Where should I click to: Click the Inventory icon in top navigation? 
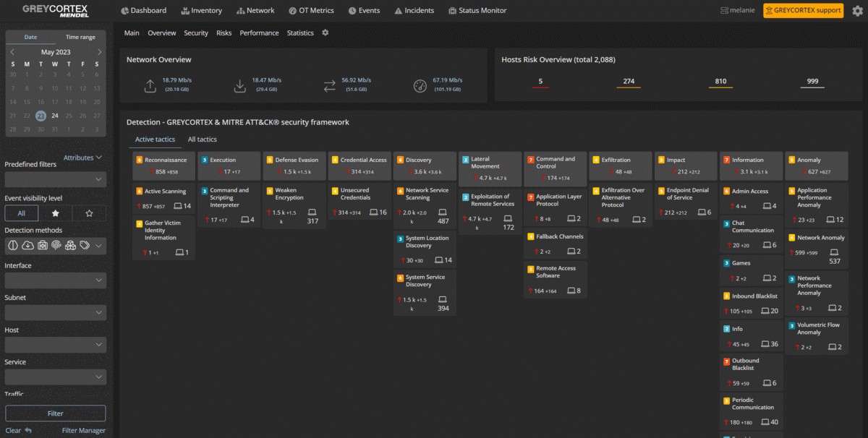point(186,11)
